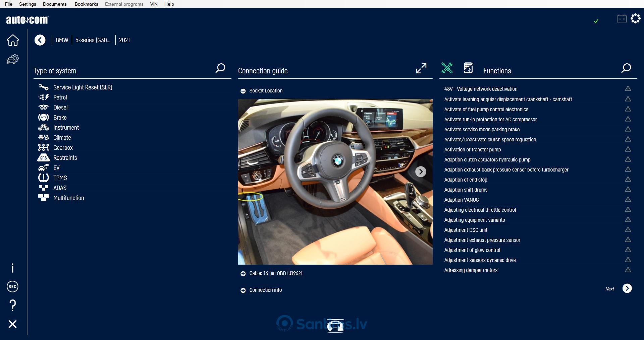Click the back arrow next to BMW
Viewport: 644px width, 340px height.
(40, 40)
